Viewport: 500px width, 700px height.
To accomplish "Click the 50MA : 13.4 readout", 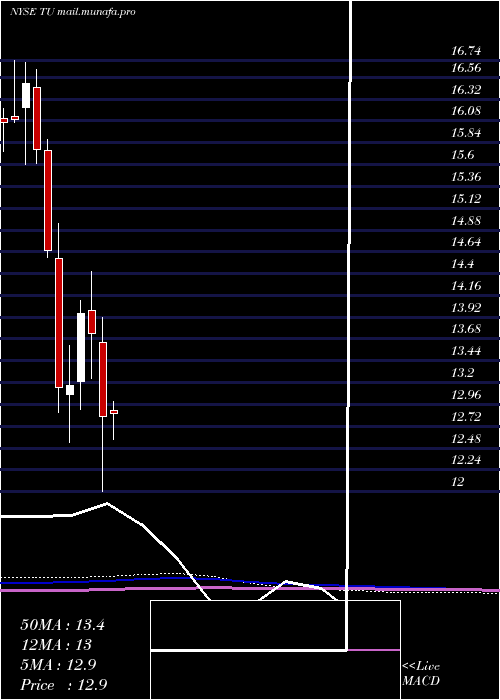I will (62, 625).
